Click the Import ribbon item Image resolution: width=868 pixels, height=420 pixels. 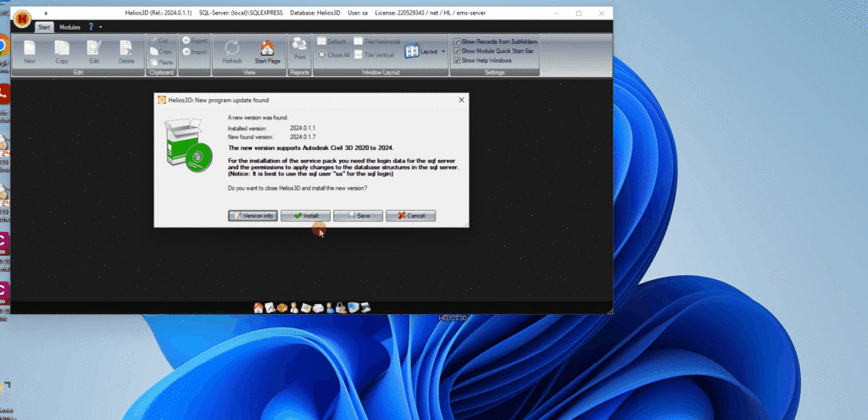point(194,52)
